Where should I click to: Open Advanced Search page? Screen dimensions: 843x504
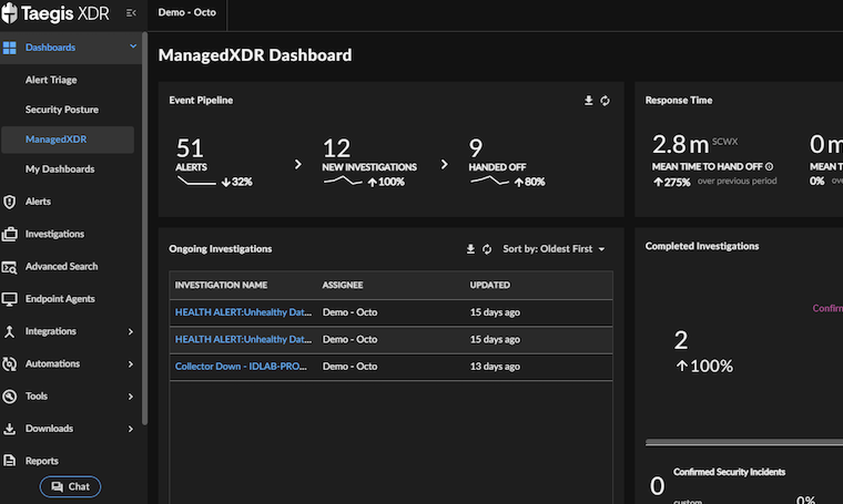coord(61,267)
